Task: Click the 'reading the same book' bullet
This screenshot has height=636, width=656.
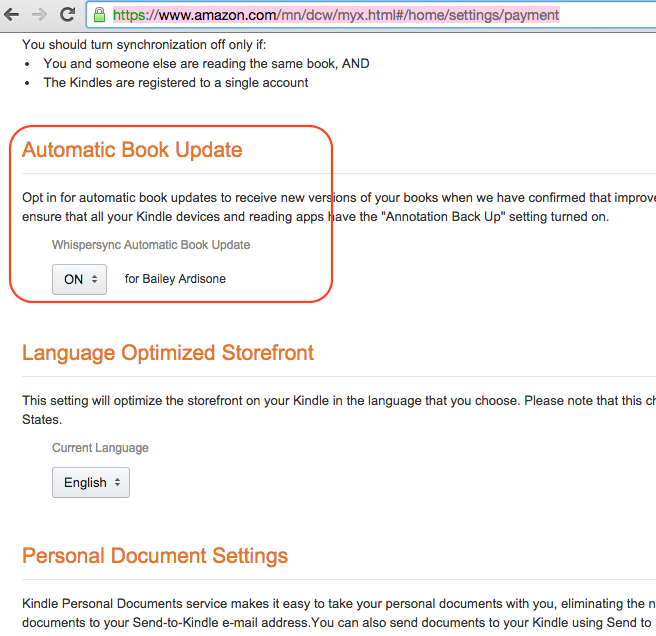Action: [206, 64]
